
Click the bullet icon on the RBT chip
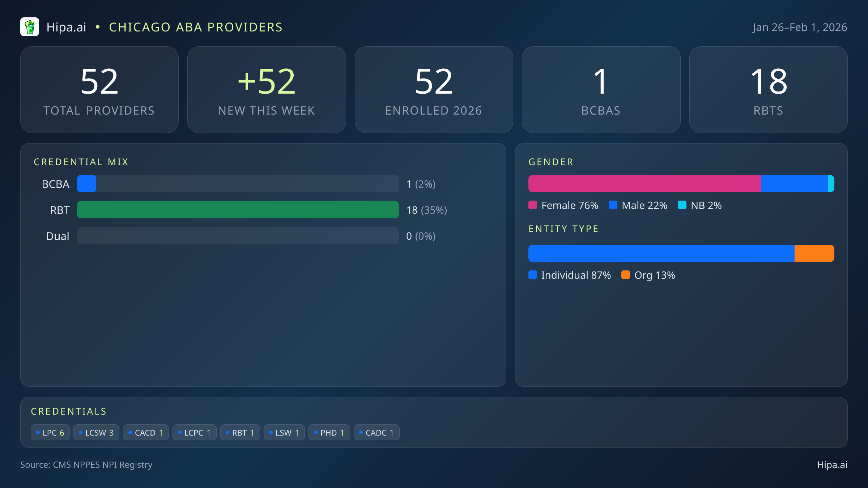[x=228, y=432]
